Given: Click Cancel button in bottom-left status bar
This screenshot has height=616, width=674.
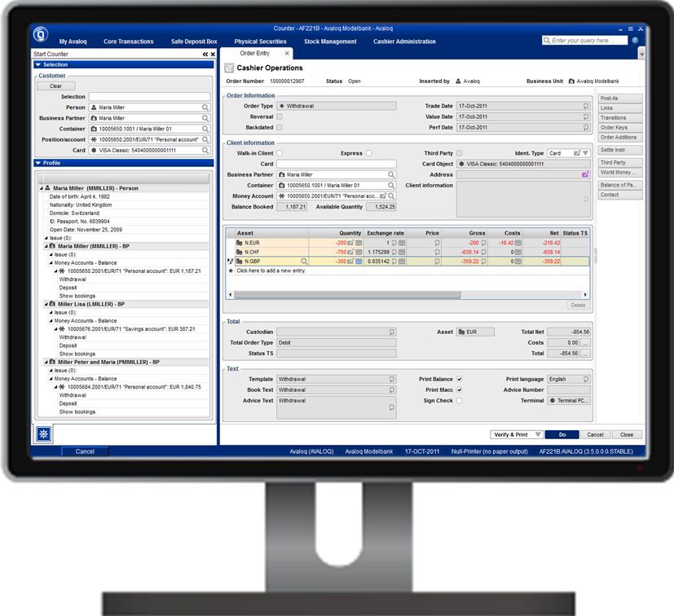Looking at the screenshot, I should coord(85,451).
